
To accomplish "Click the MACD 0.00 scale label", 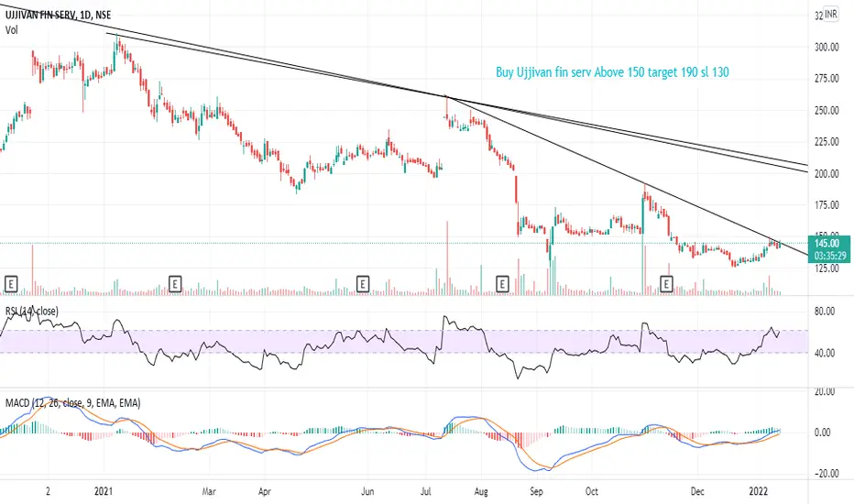I will pyautogui.click(x=823, y=433).
